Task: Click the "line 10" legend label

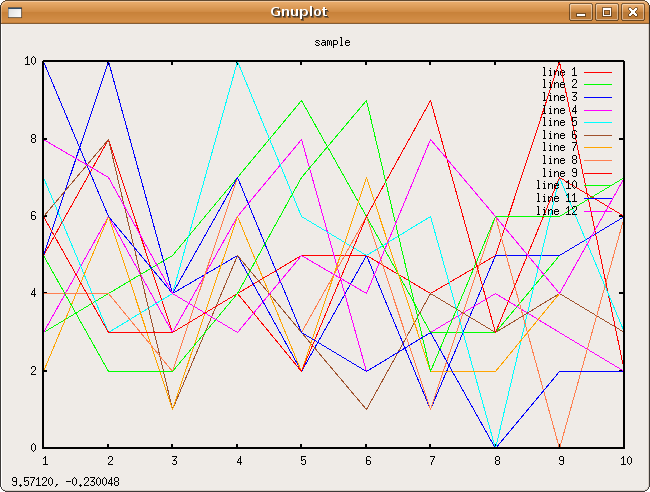Action: click(556, 185)
